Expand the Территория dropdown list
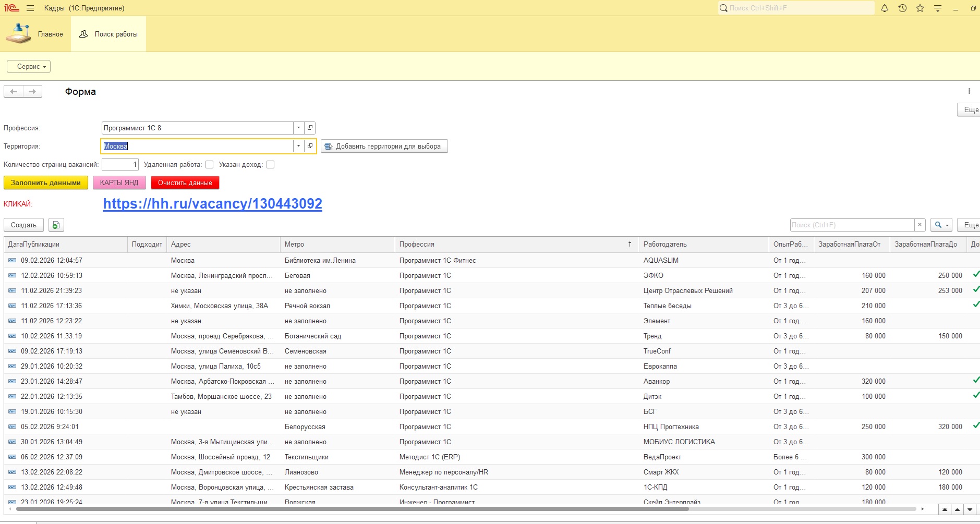 (x=298, y=146)
